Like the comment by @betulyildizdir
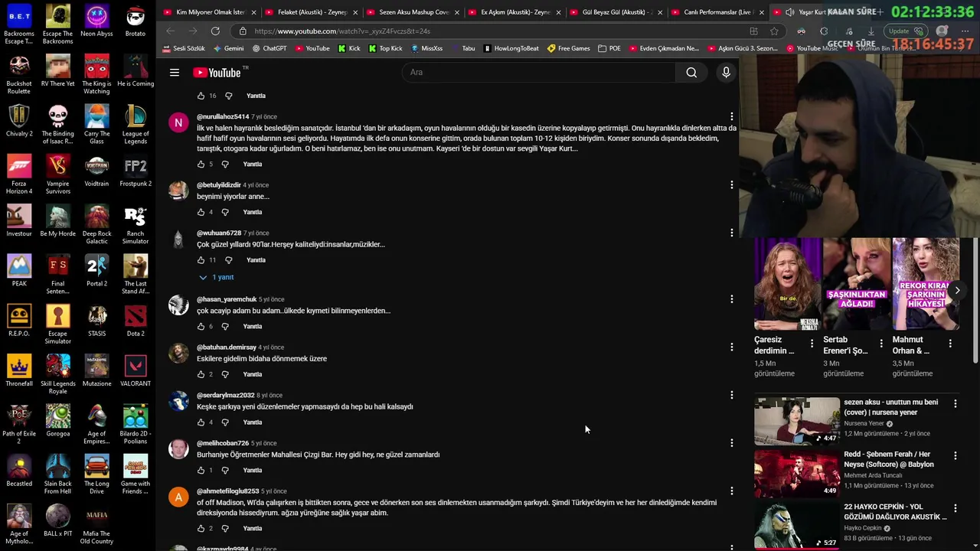980x551 pixels. click(x=201, y=212)
